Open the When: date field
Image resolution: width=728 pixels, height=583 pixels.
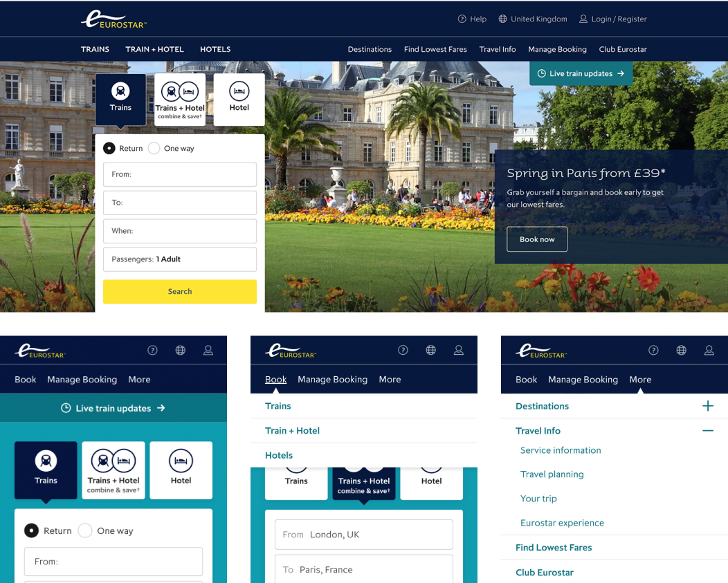[x=180, y=231]
